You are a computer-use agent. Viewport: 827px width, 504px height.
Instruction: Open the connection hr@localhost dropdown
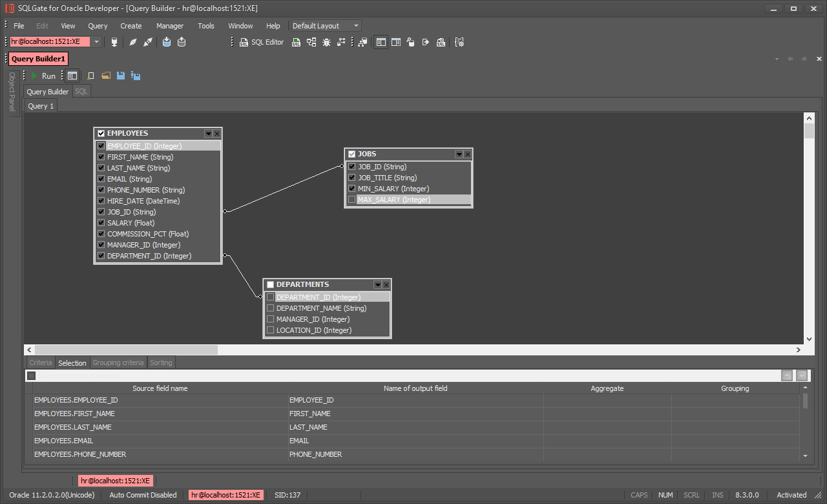96,42
